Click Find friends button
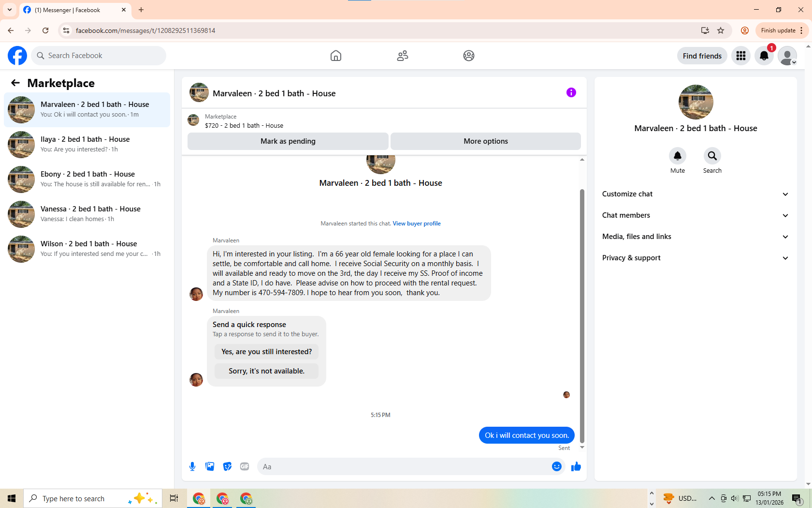The height and width of the screenshot is (508, 812). 702,56
